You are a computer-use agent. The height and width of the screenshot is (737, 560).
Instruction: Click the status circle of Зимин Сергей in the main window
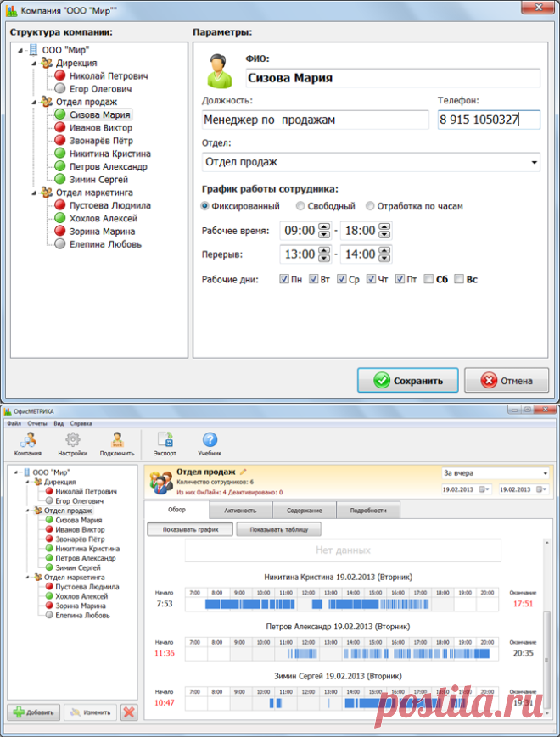click(49, 567)
